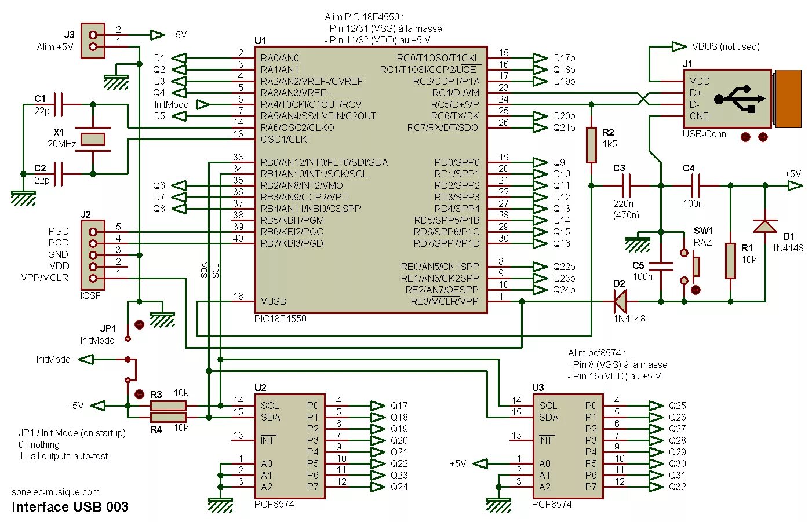Click the USB-Conn label
Screen dimensions: 812x522
[704, 134]
